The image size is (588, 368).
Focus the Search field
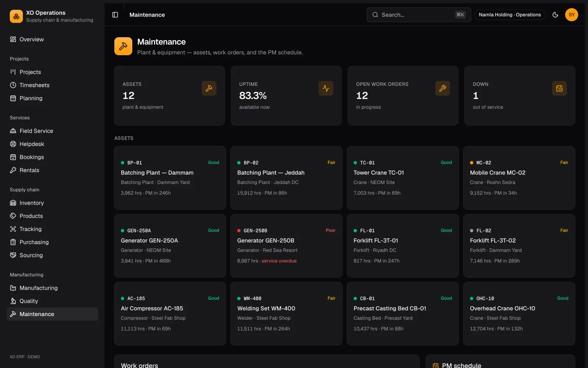click(419, 15)
